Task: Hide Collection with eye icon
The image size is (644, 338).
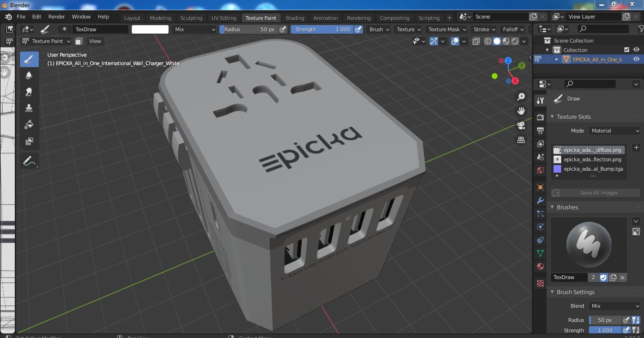Action: pyautogui.click(x=636, y=50)
